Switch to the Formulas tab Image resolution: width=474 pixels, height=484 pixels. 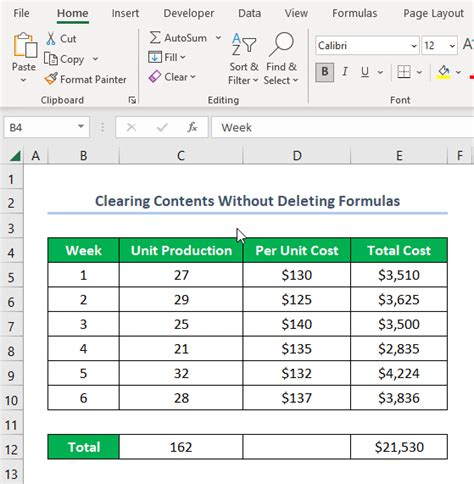(355, 13)
